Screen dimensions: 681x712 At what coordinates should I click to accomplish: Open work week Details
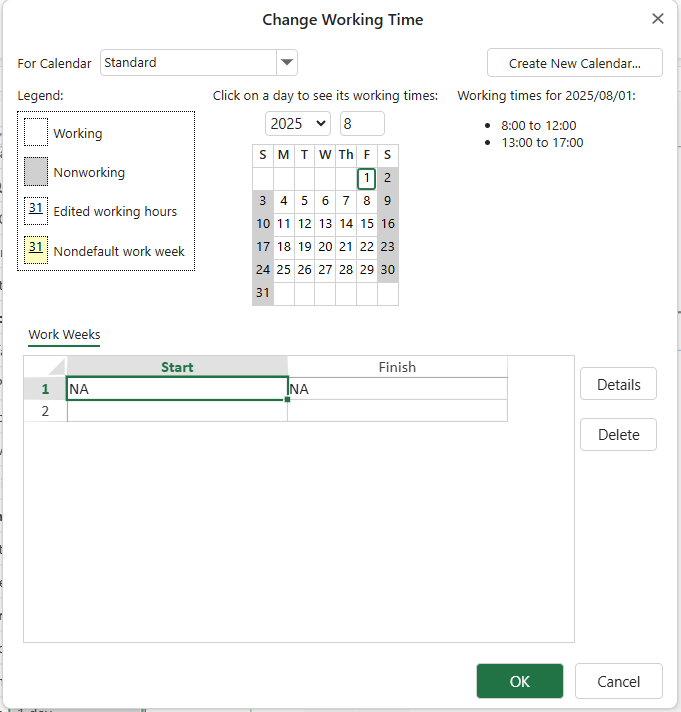pyautogui.click(x=618, y=384)
